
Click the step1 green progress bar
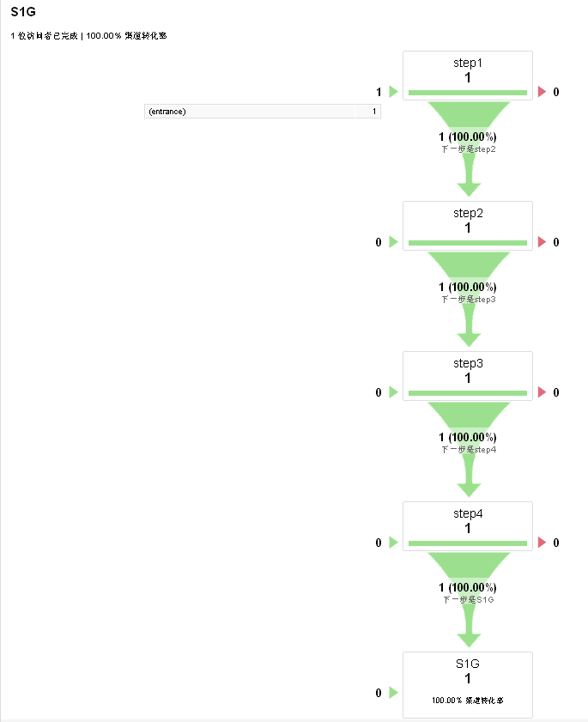(468, 93)
